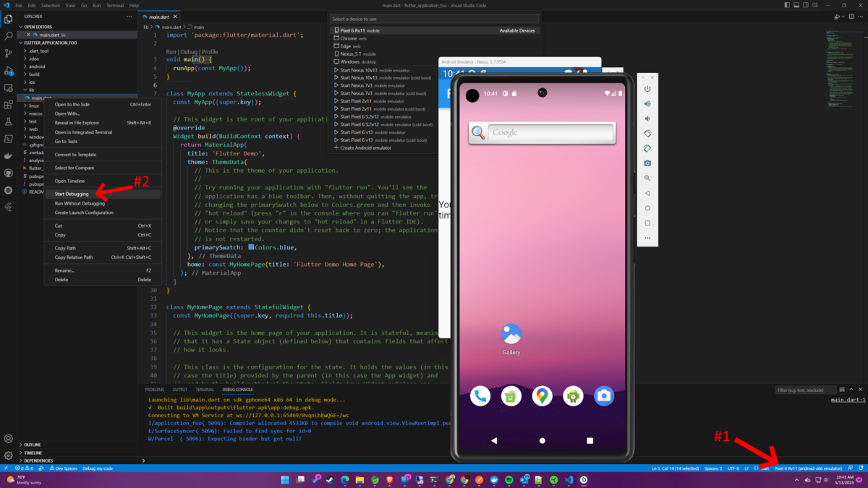Select Create Android emulator option
The height and width of the screenshot is (488, 868).
point(365,147)
